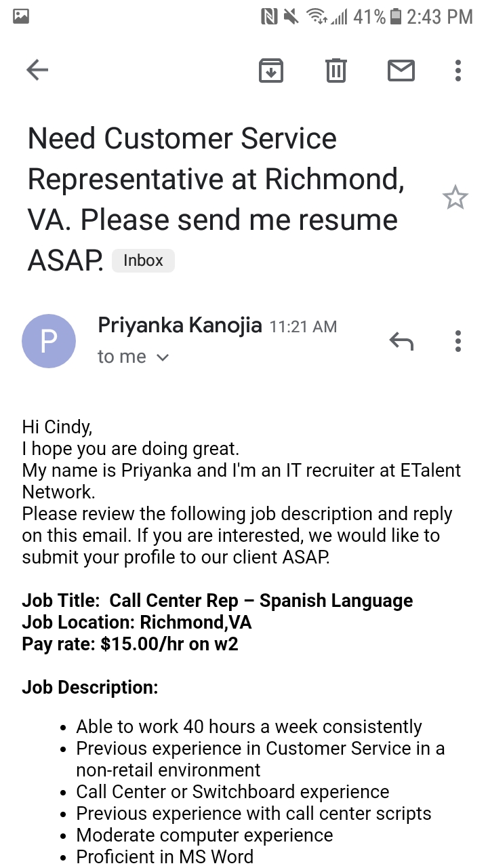Tap the muted sound status icon

click(x=291, y=16)
